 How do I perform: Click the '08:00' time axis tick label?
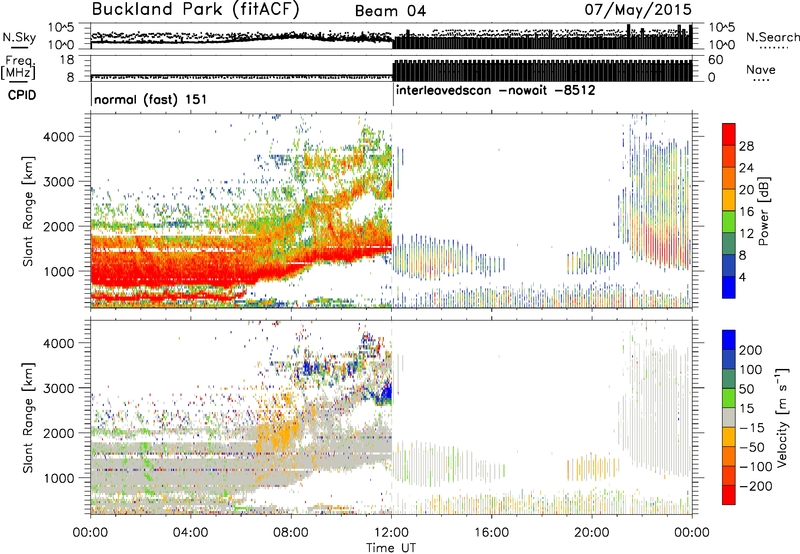[291, 533]
